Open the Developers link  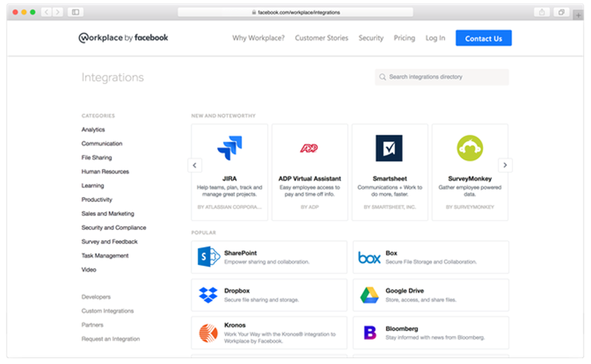click(x=96, y=297)
